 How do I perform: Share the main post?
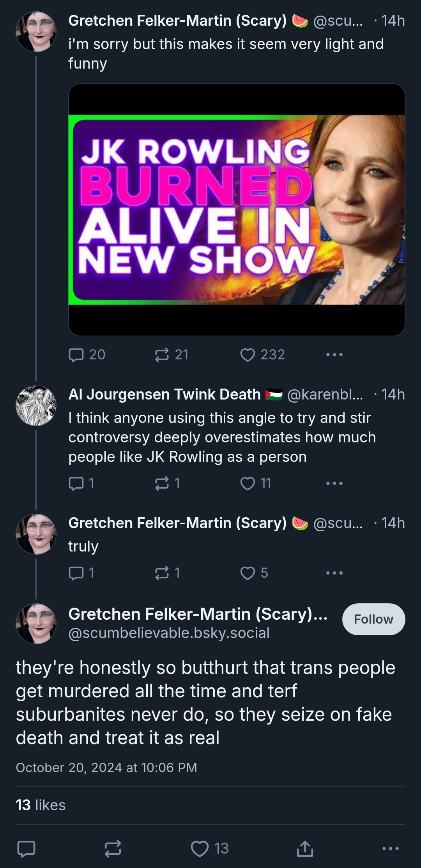pyautogui.click(x=305, y=849)
